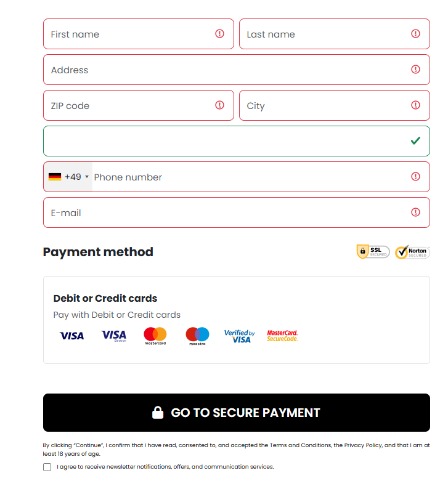
Task: Click the Visa card logo
Action: 71,336
